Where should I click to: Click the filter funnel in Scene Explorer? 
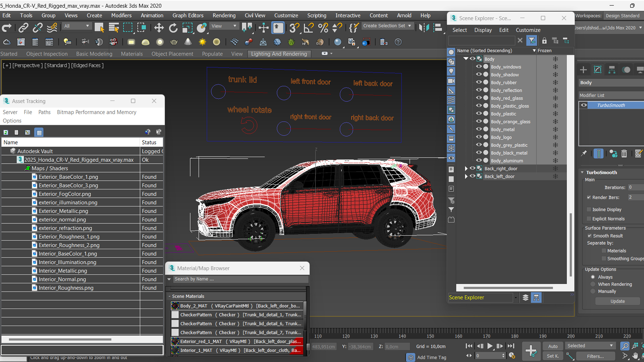pos(532,41)
